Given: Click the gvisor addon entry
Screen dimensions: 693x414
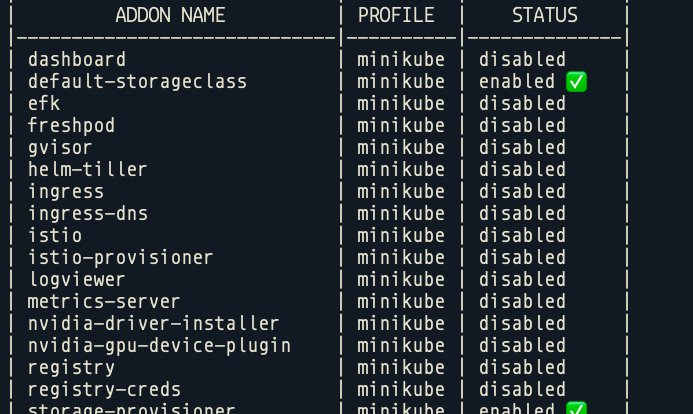Looking at the screenshot, I should pos(60,148).
